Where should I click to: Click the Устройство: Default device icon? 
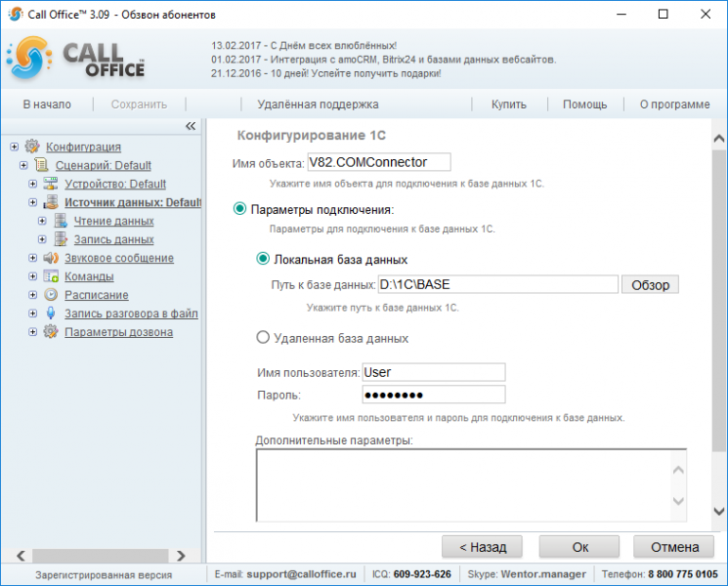coord(51,184)
